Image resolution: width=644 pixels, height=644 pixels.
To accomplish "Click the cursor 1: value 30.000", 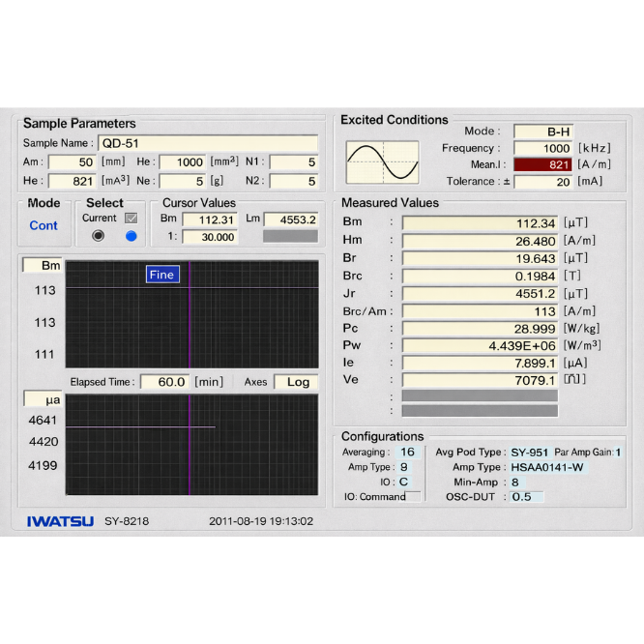I will [210, 237].
